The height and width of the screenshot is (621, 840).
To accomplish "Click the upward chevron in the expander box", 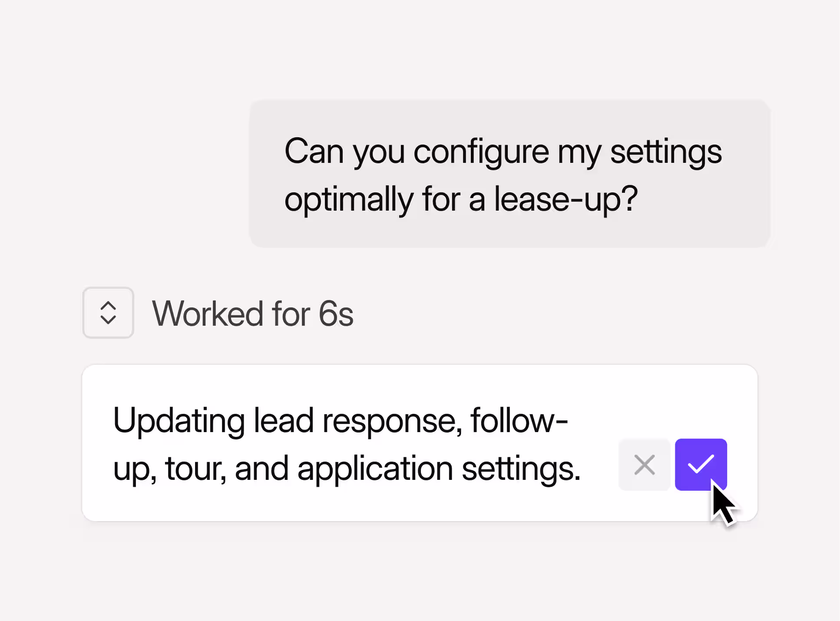I will tap(108, 305).
